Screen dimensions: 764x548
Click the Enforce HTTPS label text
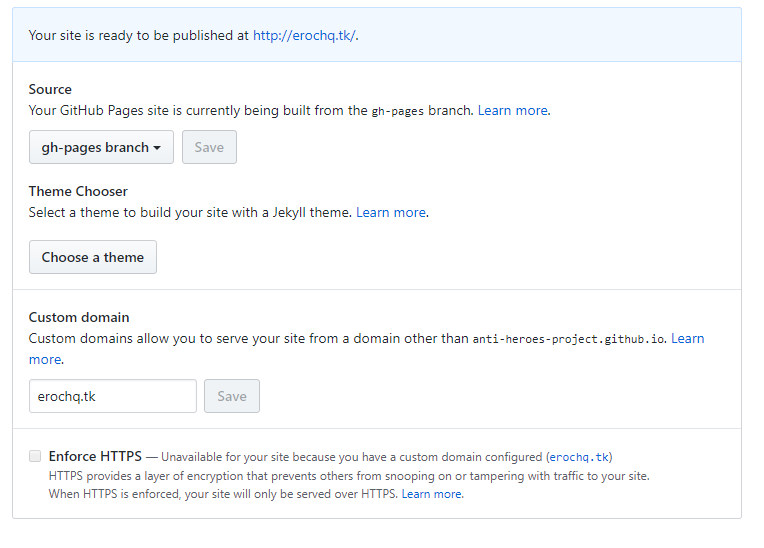[96, 456]
